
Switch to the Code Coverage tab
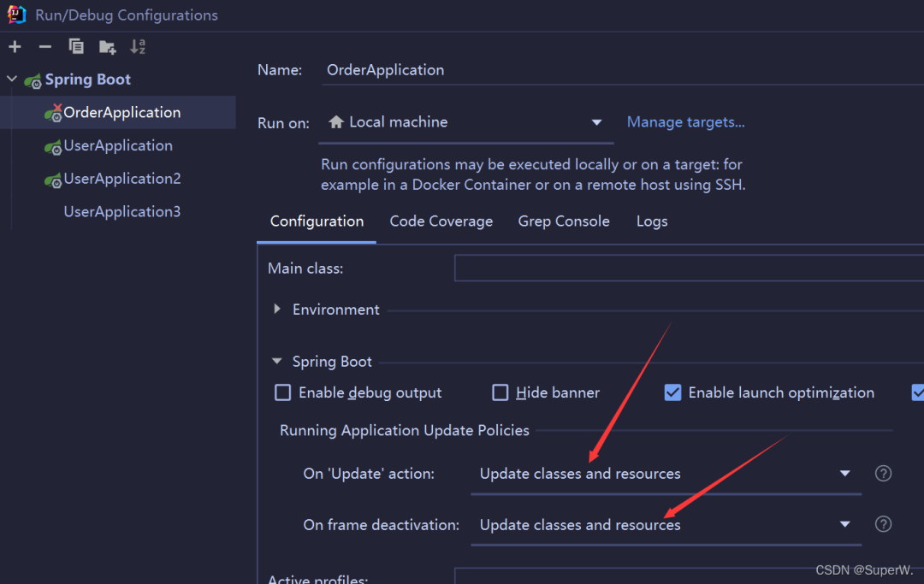click(x=441, y=221)
